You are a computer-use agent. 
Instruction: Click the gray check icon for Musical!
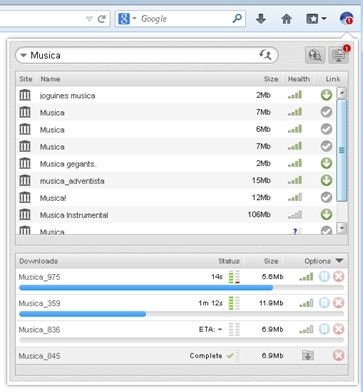point(326,197)
